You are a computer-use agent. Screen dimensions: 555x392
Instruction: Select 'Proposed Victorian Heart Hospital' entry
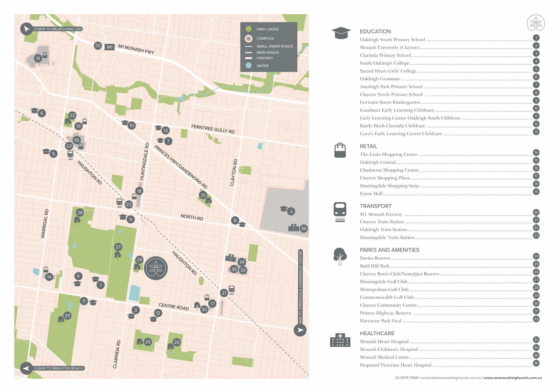click(x=450, y=365)
